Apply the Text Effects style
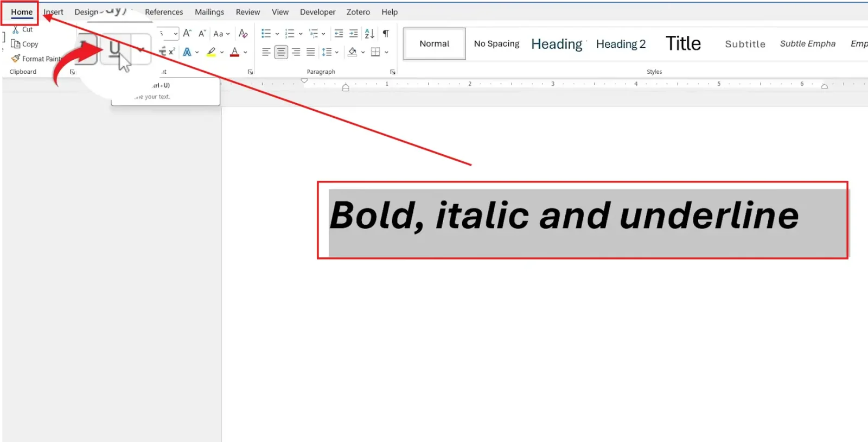 tap(187, 52)
